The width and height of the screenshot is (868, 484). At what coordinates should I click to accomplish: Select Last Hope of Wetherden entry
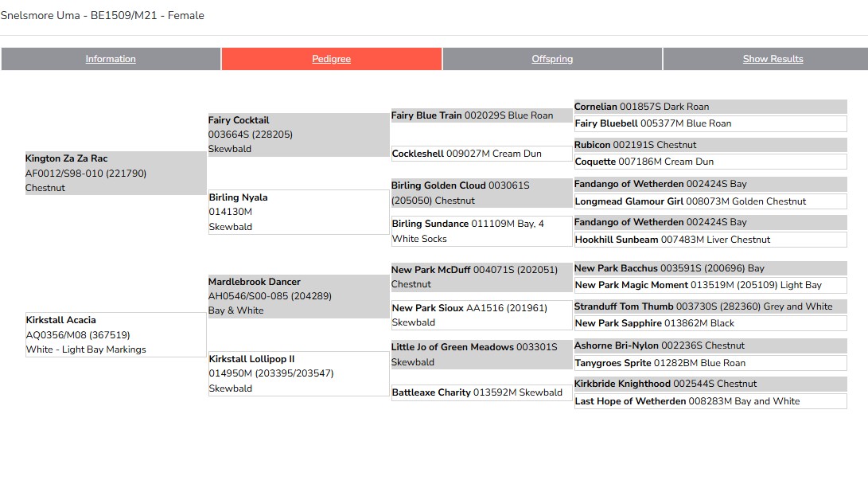click(x=630, y=401)
